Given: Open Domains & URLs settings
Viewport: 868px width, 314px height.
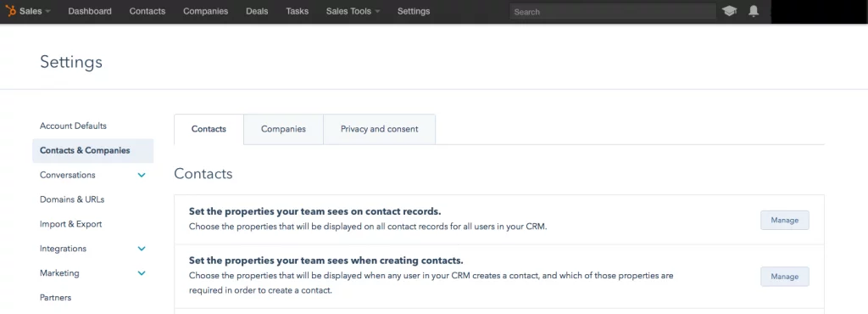Looking at the screenshot, I should [72, 199].
